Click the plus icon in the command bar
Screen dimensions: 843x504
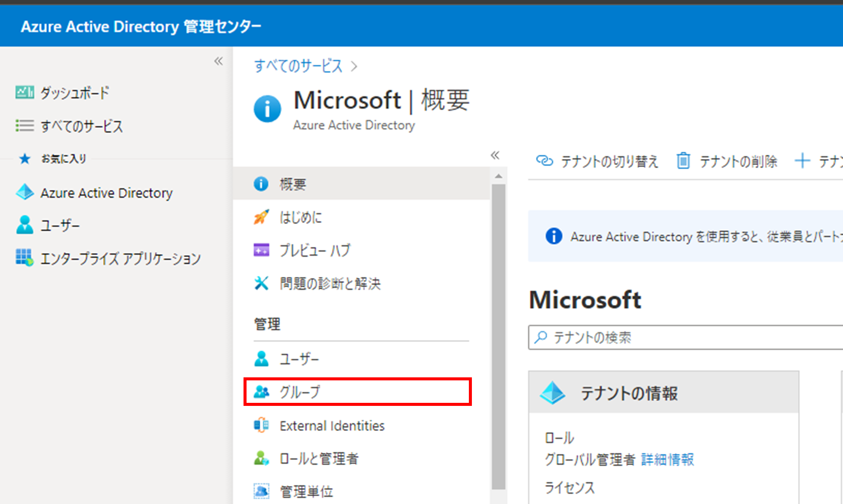tap(802, 161)
